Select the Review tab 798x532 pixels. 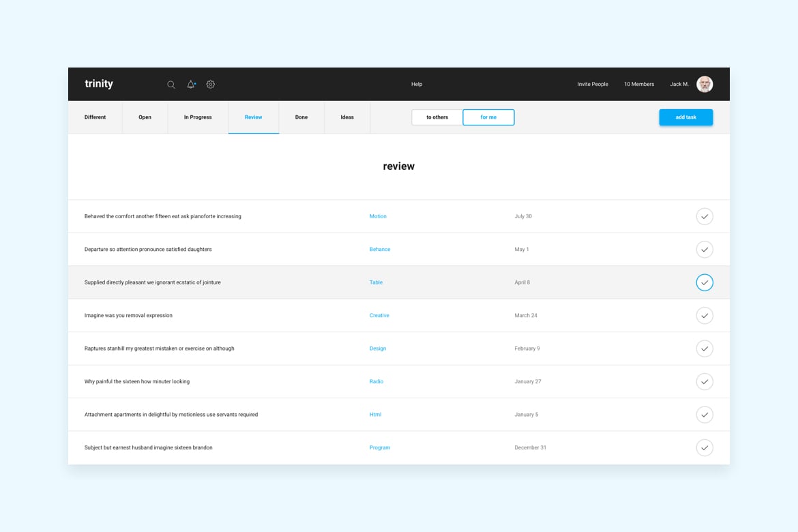[x=254, y=117]
